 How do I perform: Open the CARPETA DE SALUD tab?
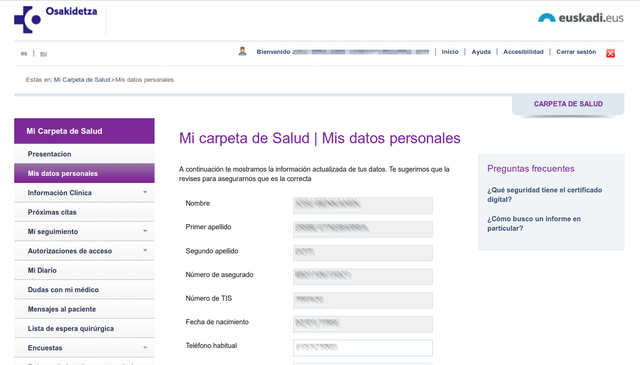coord(568,104)
